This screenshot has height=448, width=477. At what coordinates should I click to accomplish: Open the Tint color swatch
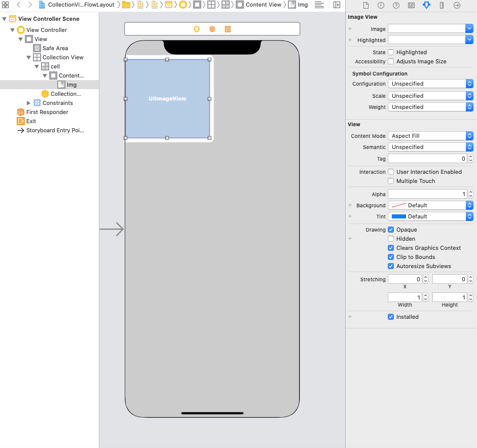[399, 216]
